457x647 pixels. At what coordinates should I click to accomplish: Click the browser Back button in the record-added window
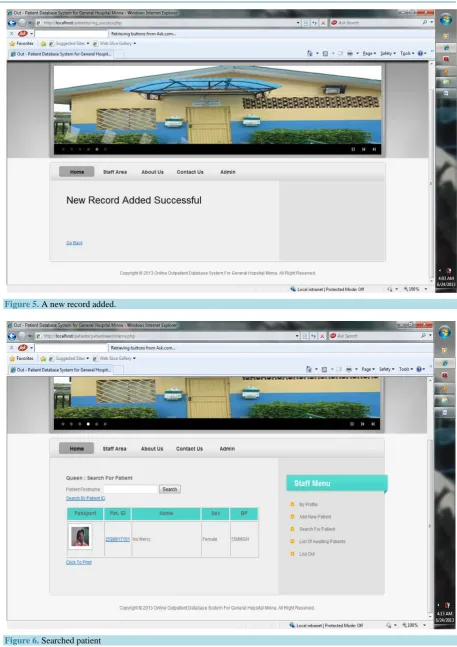coord(12,23)
